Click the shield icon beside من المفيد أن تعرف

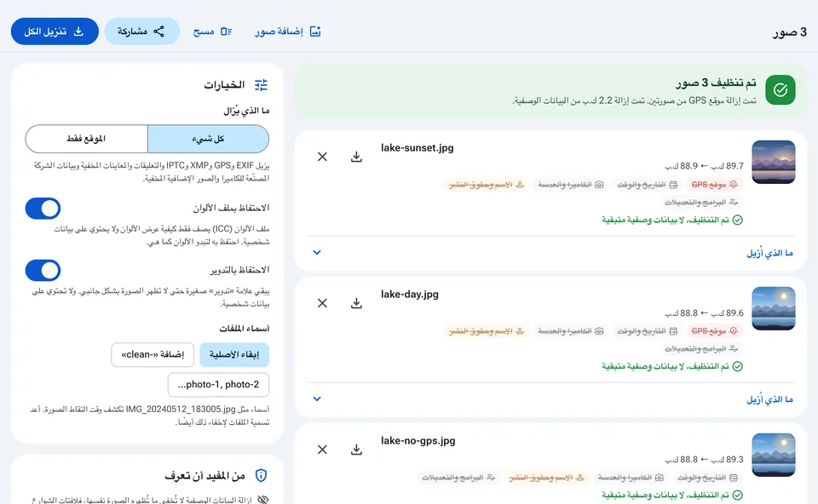pos(261,475)
